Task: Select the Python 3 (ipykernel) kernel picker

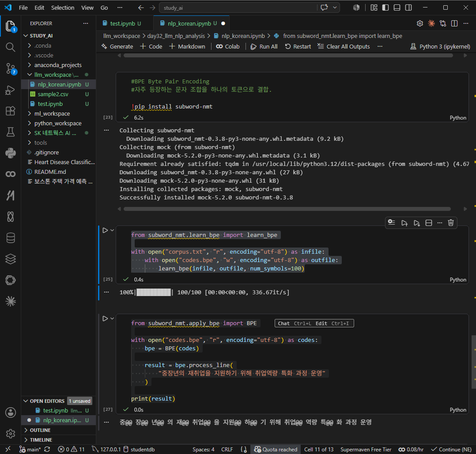Action: pyautogui.click(x=440, y=46)
